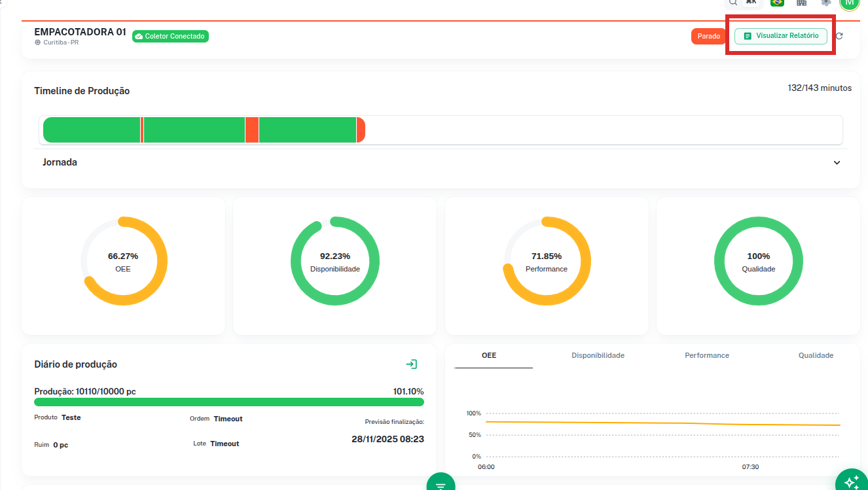The width and height of the screenshot is (868, 490).
Task: Expand the Jornada section chevron
Action: [x=837, y=163]
